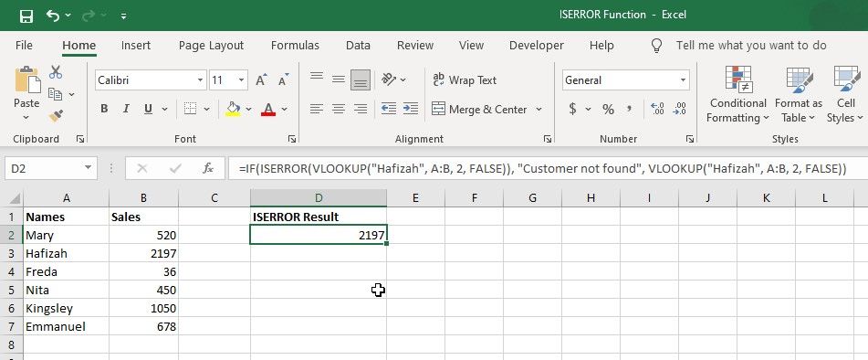Toggle underline formatting
This screenshot has width=868, height=360.
point(149,109)
